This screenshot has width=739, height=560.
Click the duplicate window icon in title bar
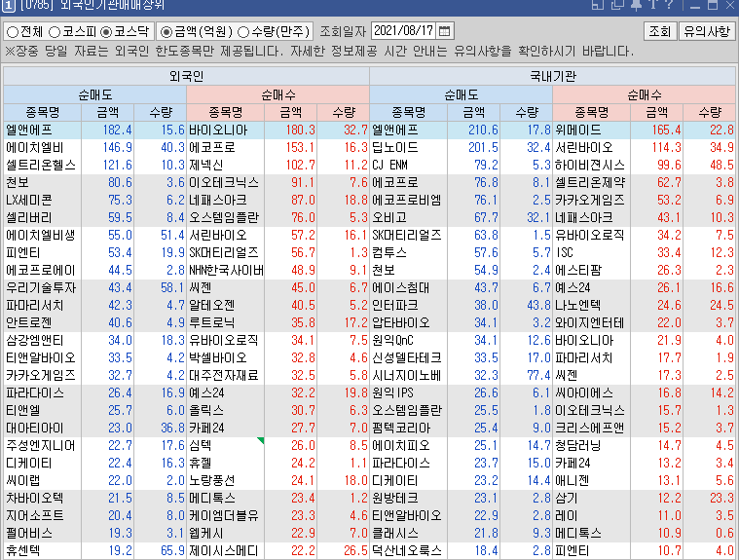[x=617, y=4]
